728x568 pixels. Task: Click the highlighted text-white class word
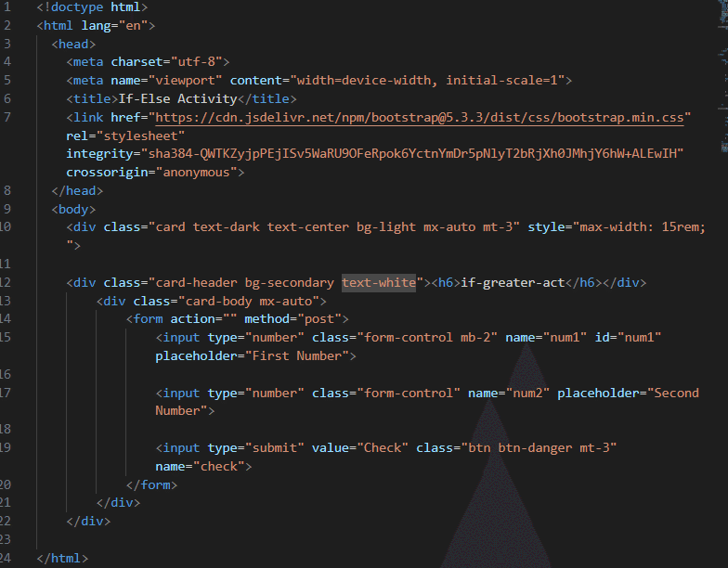pos(379,282)
